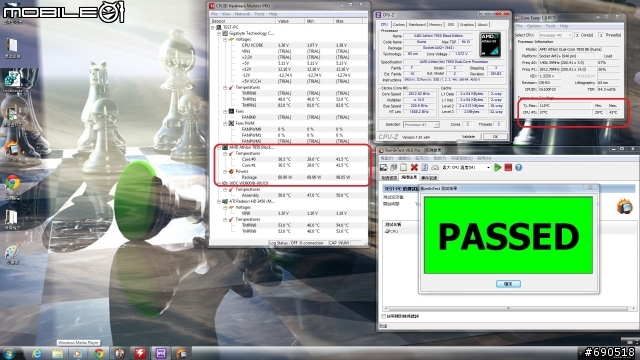This screenshot has height=360, width=640.
Task: Click the Sensor column header in Hardware Monitor
Action: pyautogui.click(x=242, y=21)
